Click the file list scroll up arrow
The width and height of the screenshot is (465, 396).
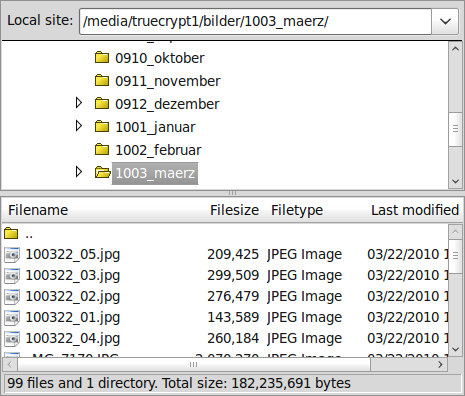[455, 232]
